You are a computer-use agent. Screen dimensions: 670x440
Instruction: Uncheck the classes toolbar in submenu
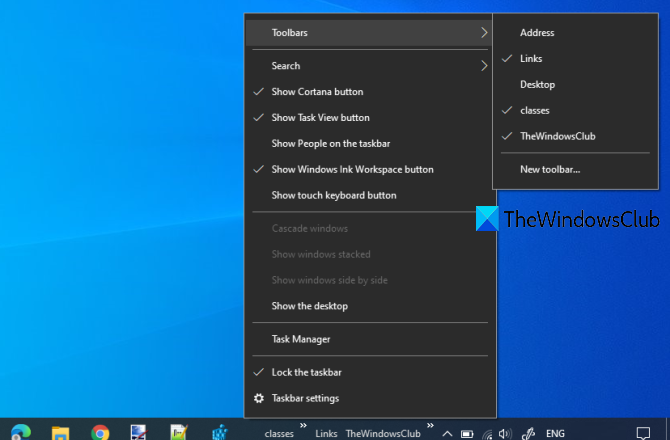coord(575,110)
